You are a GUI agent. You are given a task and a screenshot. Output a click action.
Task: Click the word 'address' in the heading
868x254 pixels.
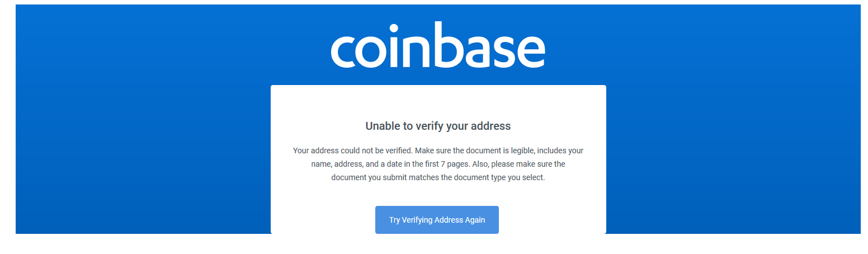490,126
